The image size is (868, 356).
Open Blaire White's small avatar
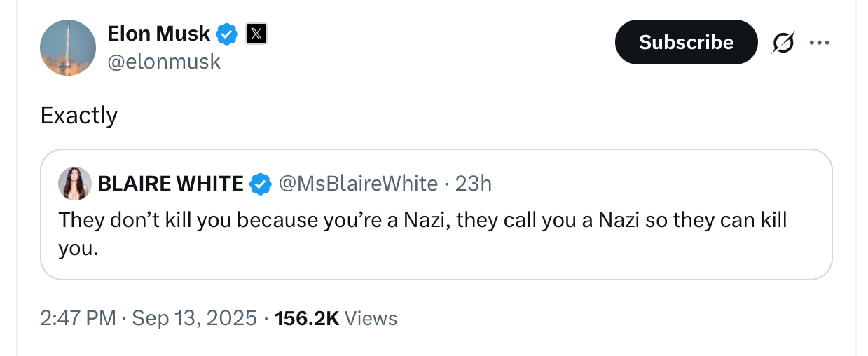(x=75, y=184)
